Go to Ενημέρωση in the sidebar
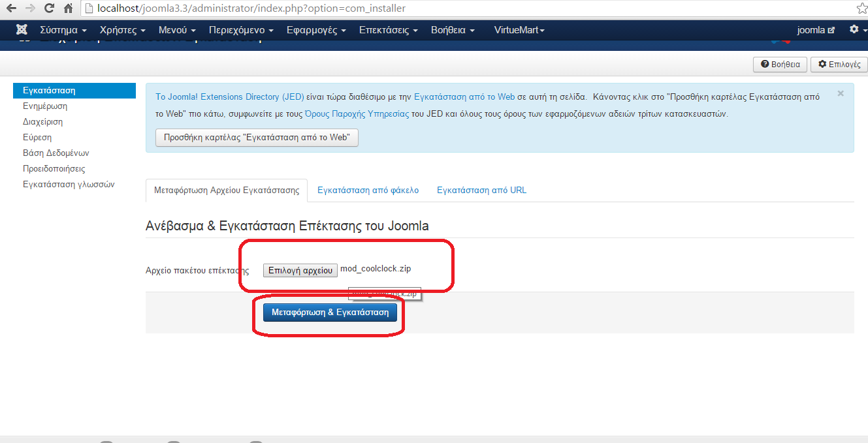Image resolution: width=868 pixels, height=443 pixels. (x=45, y=106)
